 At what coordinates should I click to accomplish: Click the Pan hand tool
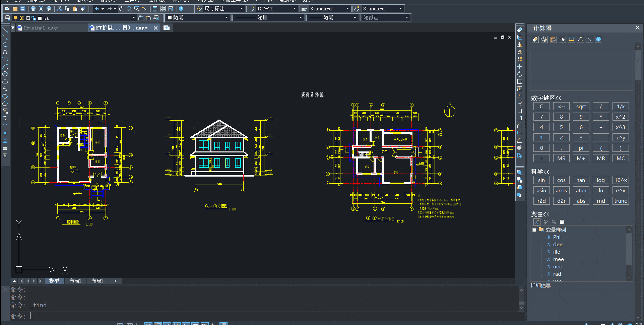click(121, 9)
